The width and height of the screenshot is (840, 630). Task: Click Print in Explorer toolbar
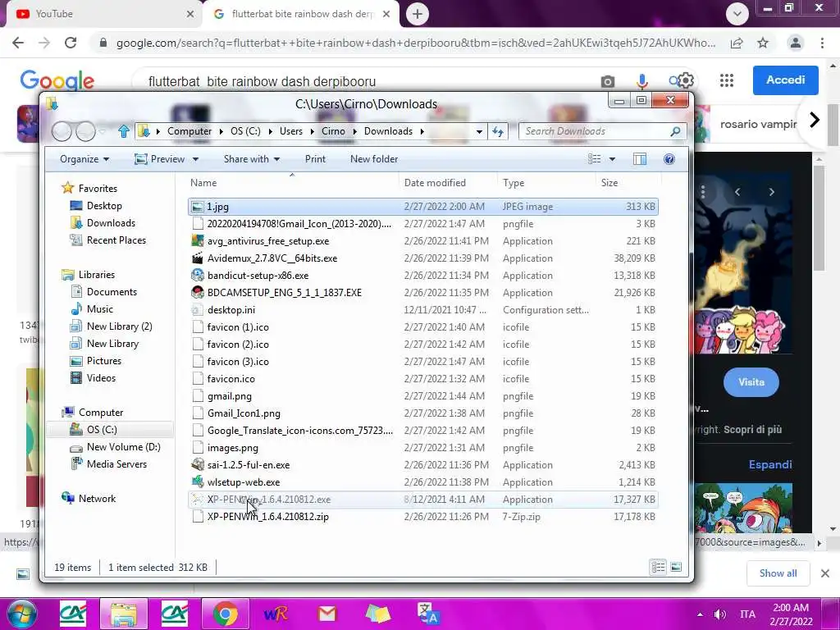coord(315,159)
